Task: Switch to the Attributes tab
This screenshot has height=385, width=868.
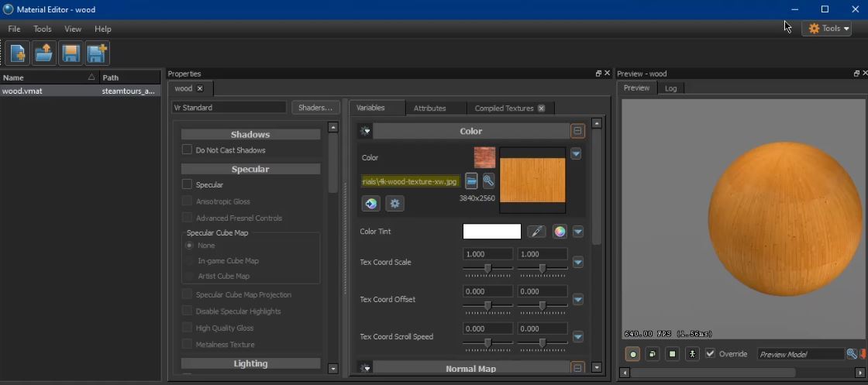Action: pos(429,108)
